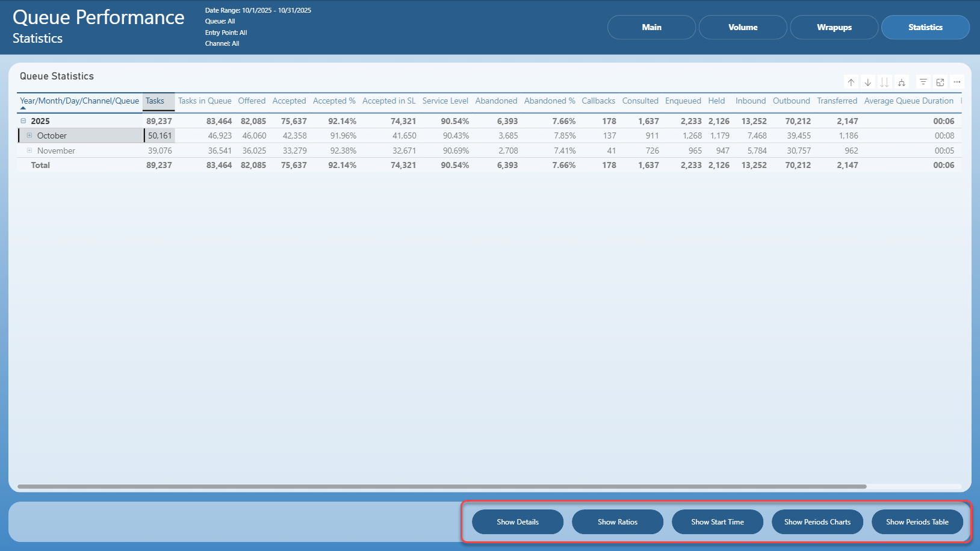Open the more options ellipsis
Screen dimensions: 980x551
click(957, 82)
